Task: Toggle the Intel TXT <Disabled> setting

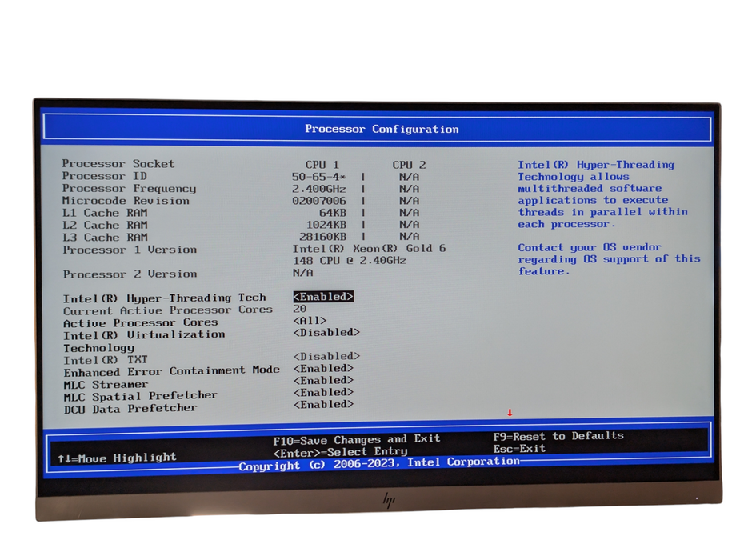Action: coord(326,357)
